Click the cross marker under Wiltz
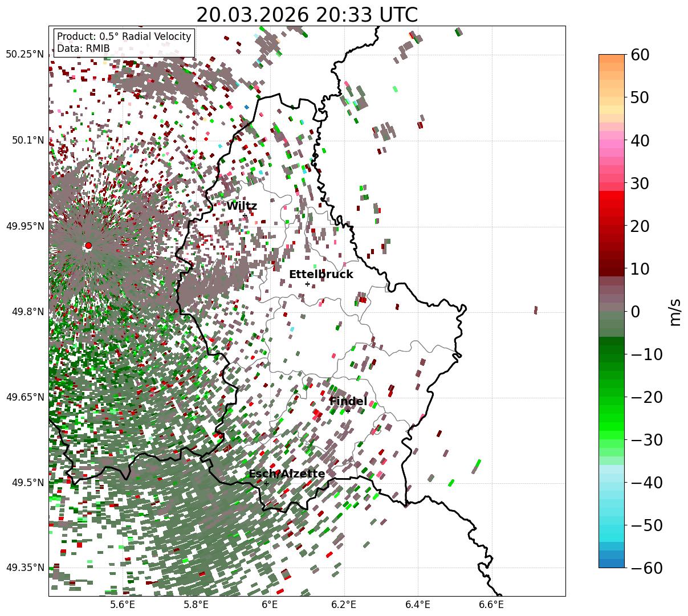 (x=245, y=215)
